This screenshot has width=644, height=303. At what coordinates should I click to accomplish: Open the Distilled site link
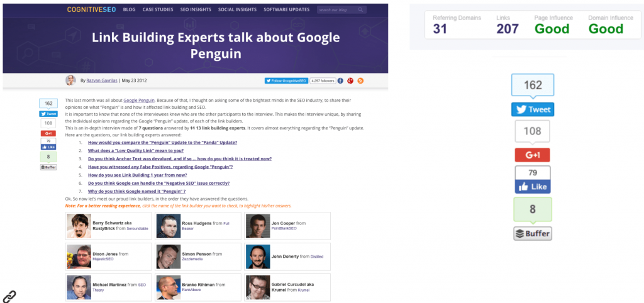(317, 256)
